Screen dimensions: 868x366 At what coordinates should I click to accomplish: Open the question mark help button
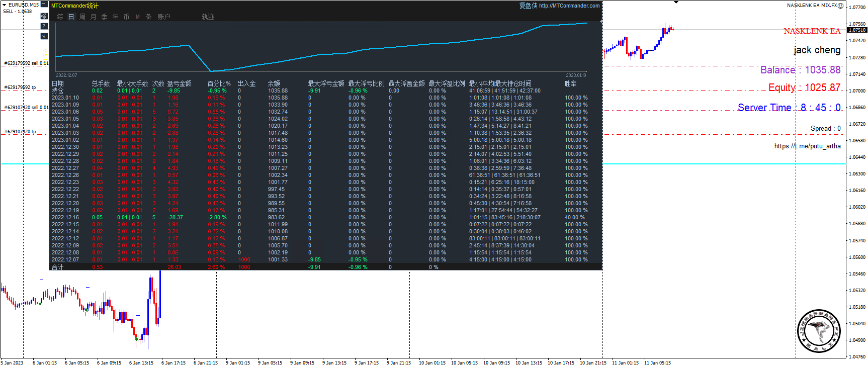point(44,26)
